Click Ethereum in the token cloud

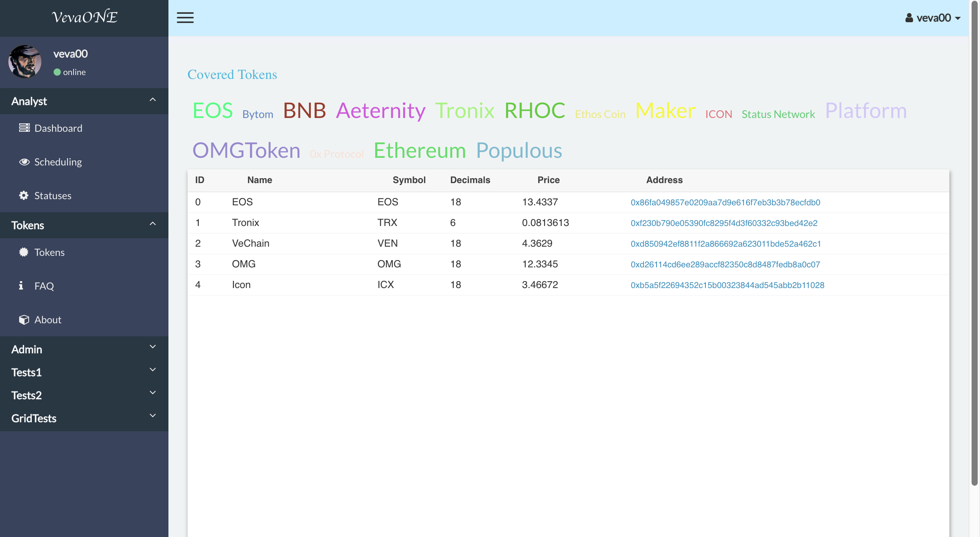[x=420, y=150]
